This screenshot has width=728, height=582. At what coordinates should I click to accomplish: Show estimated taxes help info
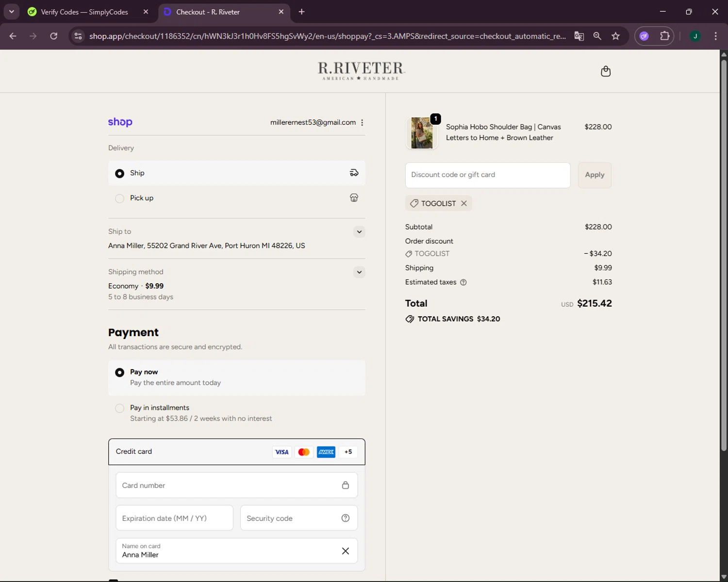463,282
